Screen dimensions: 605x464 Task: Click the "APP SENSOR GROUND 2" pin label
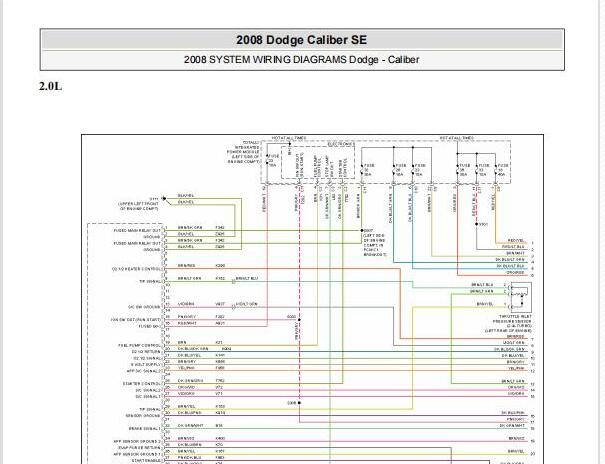pos(137,441)
